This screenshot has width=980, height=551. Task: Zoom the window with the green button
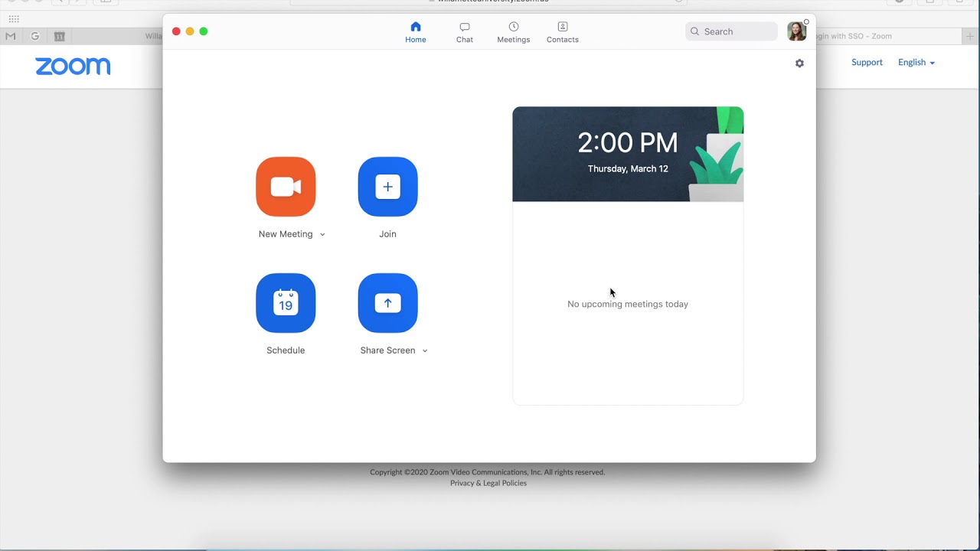click(x=204, y=31)
